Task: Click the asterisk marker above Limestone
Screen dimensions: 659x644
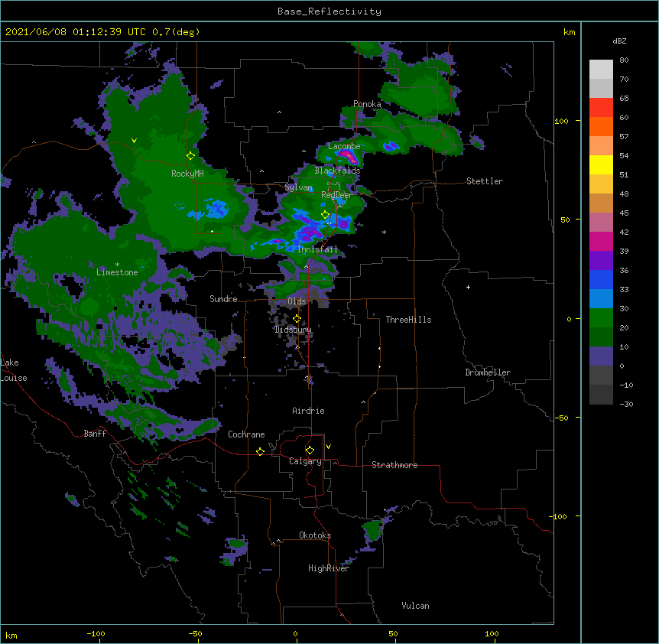Action: coord(117,265)
